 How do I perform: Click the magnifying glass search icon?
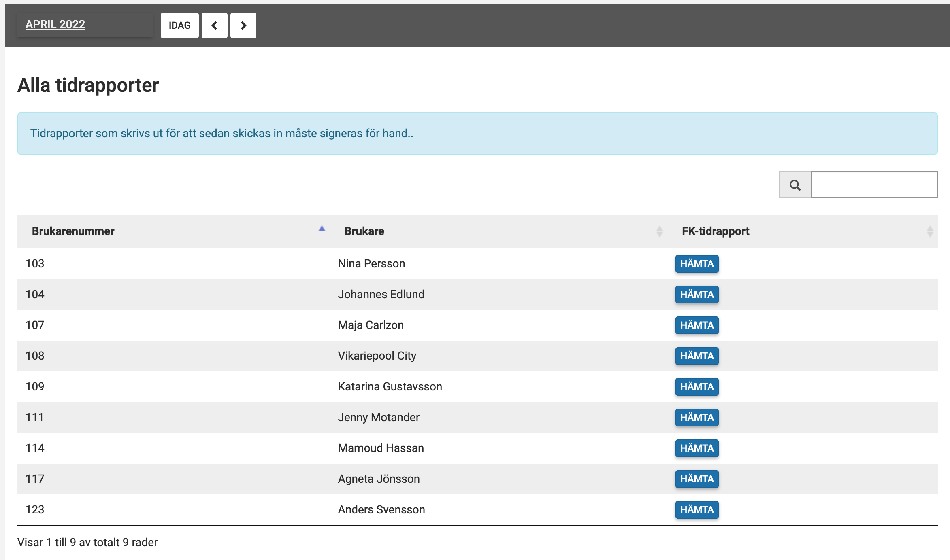point(795,185)
